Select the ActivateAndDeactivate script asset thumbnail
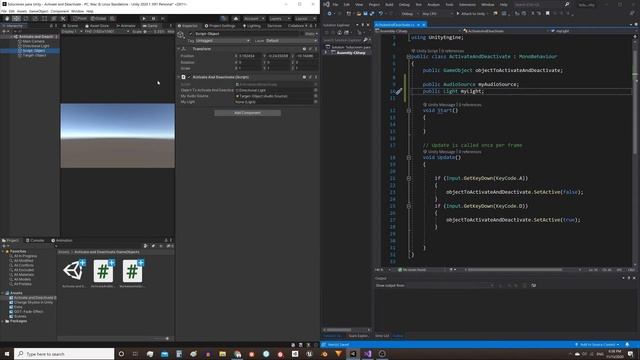Viewport: 640px width, 360px height. tap(103, 271)
